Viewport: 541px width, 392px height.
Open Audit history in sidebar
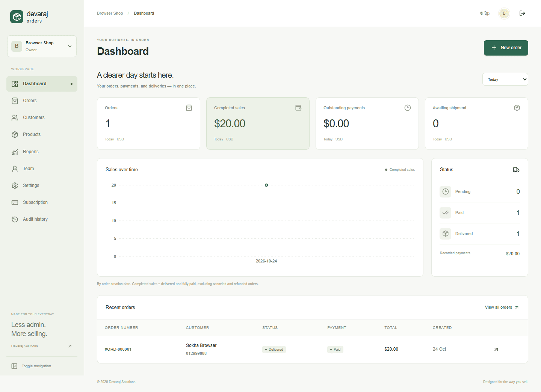(x=42, y=219)
